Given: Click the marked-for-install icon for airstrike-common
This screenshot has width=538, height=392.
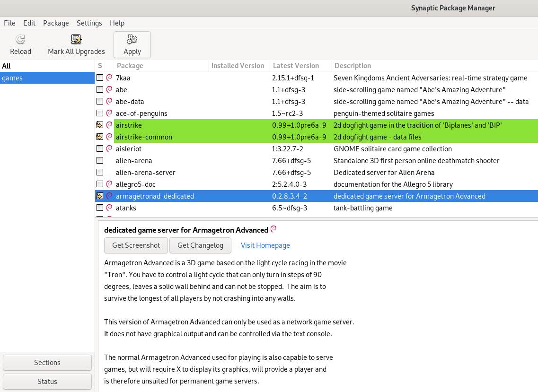Looking at the screenshot, I should 100,137.
